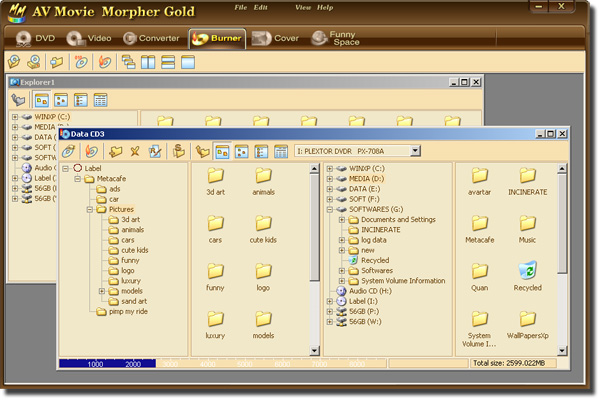Open the View menu
Screen dimensions: 600x400
pyautogui.click(x=303, y=7)
